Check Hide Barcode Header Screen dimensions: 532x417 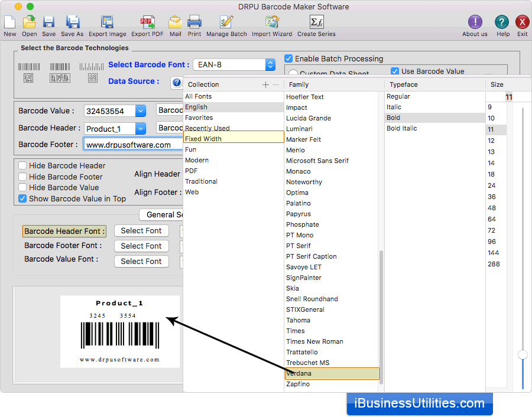[22, 165]
